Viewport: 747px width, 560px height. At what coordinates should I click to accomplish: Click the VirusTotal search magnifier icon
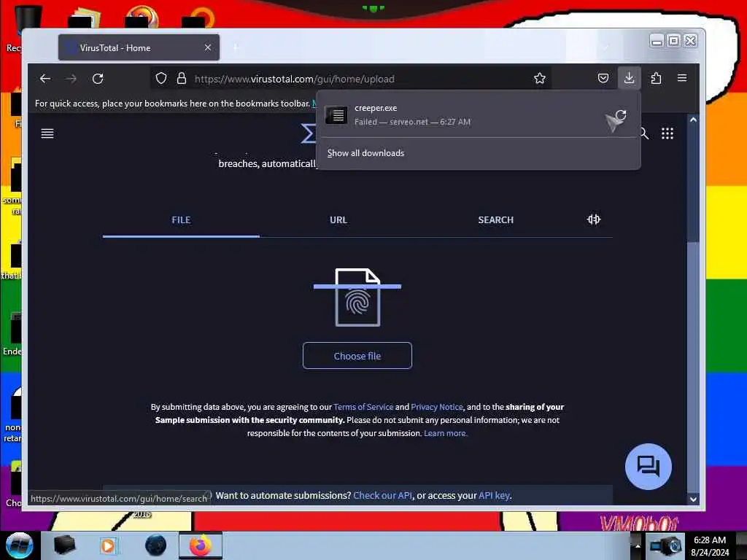(x=644, y=133)
